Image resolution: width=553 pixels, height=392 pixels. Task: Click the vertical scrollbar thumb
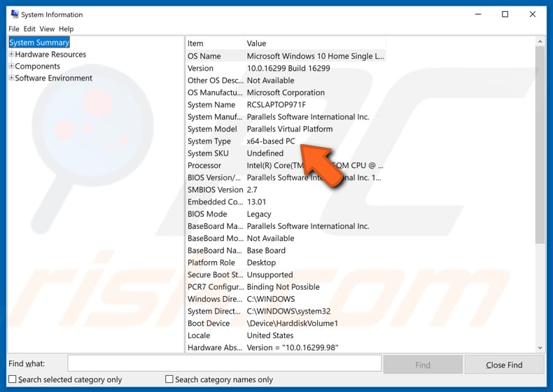(x=540, y=145)
